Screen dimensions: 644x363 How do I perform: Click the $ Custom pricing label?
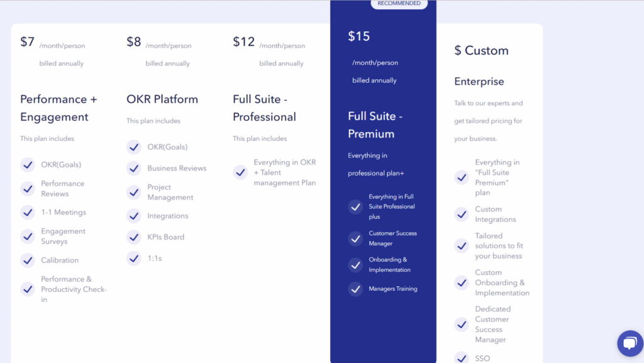(481, 51)
